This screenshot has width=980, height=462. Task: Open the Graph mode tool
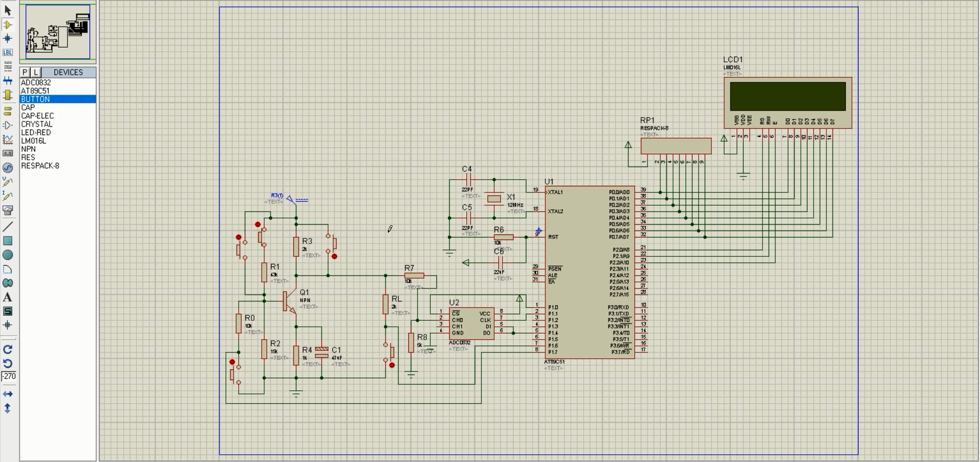coord(8,140)
